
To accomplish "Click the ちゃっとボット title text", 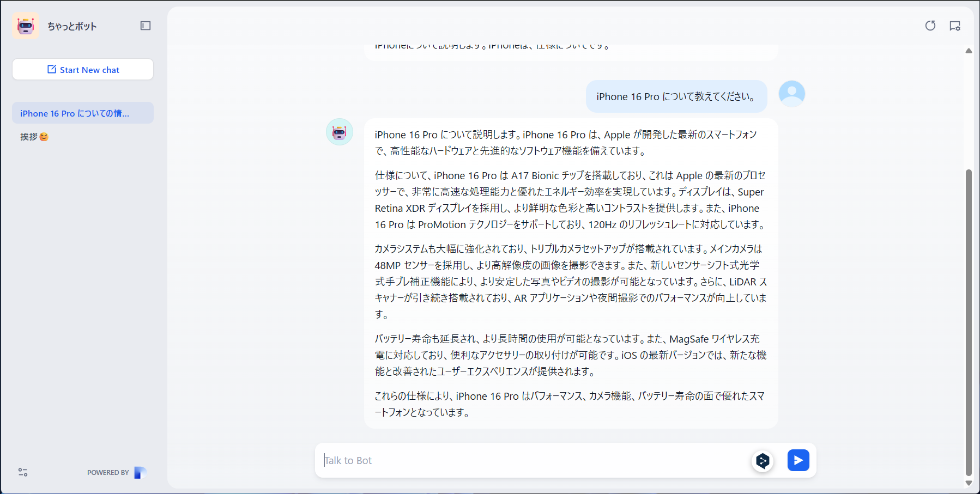I will point(72,26).
